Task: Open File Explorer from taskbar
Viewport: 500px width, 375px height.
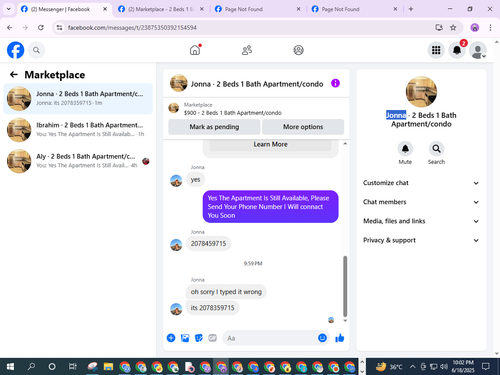Action: pos(108,367)
